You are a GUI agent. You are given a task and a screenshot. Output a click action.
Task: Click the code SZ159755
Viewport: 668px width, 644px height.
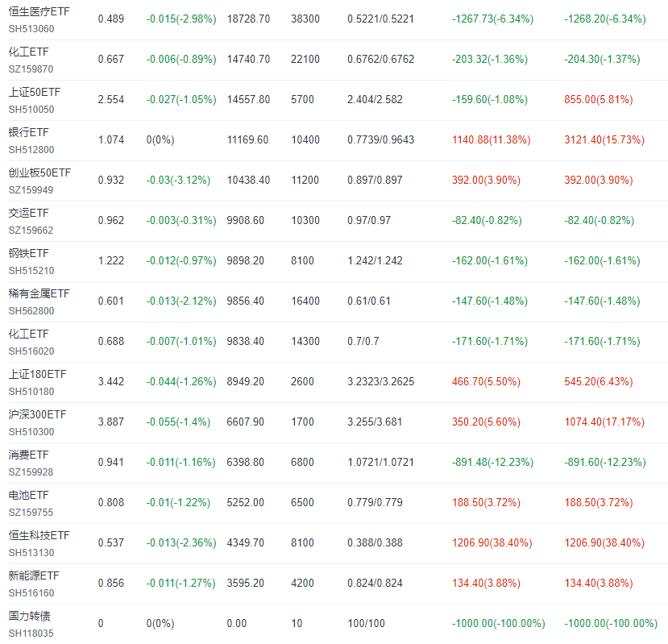[31, 513]
